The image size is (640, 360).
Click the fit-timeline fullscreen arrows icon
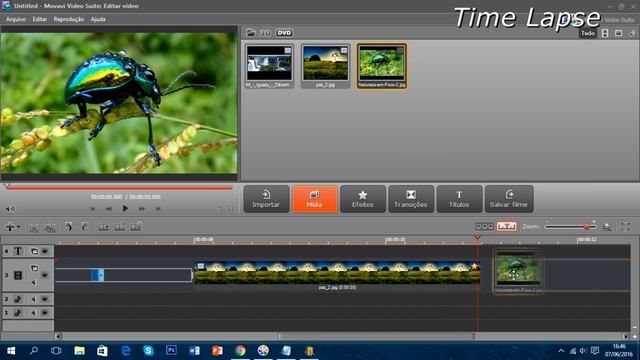(x=625, y=227)
